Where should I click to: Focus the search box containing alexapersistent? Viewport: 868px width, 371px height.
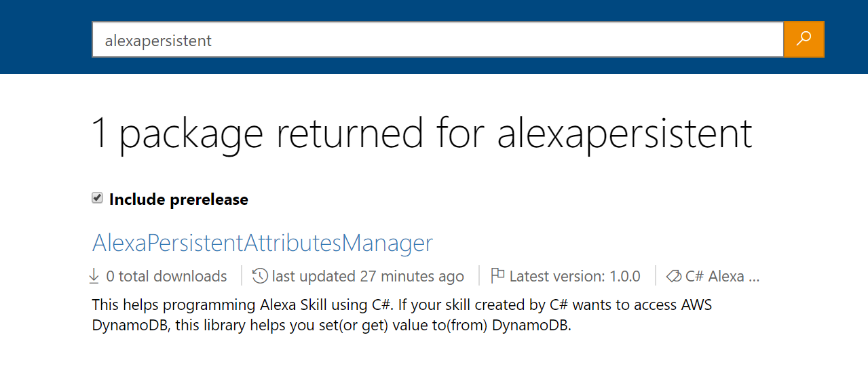(437, 40)
